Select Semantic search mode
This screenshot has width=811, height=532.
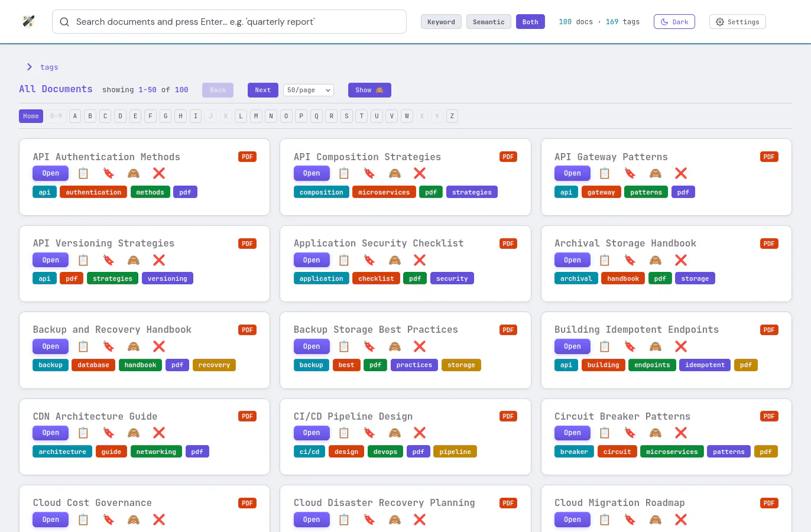(489, 22)
